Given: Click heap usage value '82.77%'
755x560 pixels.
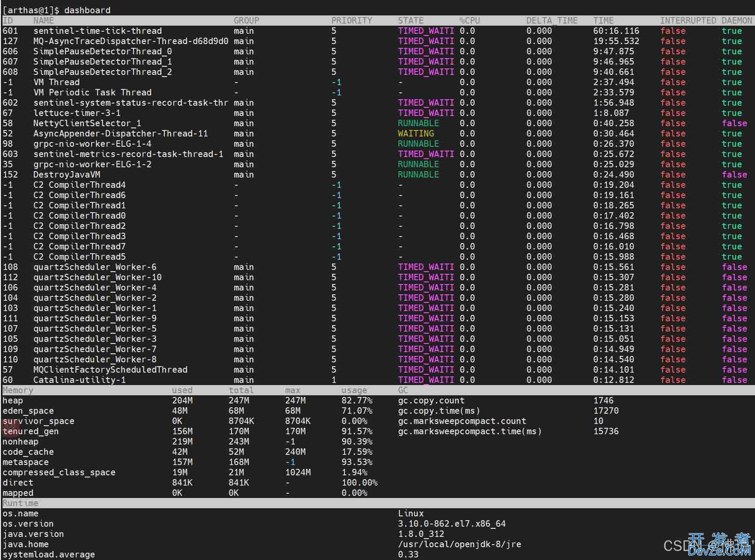Looking at the screenshot, I should [x=357, y=400].
